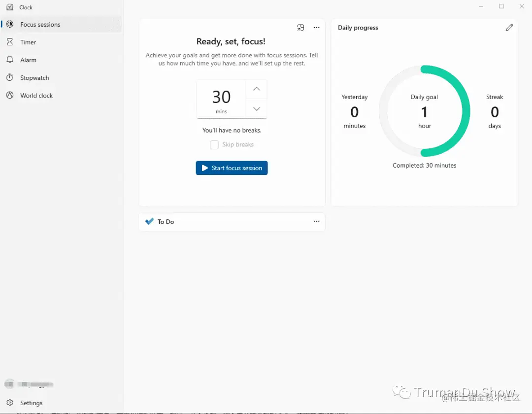Viewport: 532px width, 414px height.
Task: Shrink focus session to compact overlay
Action: pyautogui.click(x=300, y=28)
